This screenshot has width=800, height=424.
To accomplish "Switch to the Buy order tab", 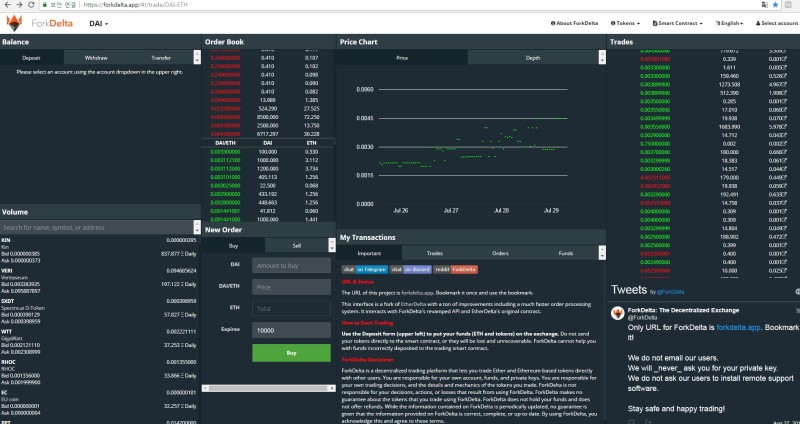I will (x=233, y=245).
